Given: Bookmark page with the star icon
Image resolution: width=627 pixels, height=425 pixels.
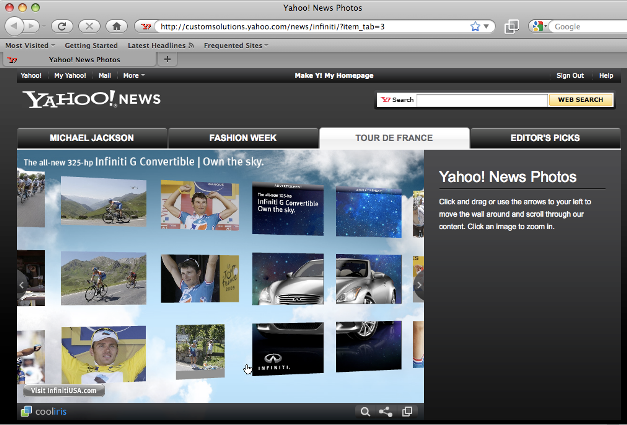Looking at the screenshot, I should point(475,26).
